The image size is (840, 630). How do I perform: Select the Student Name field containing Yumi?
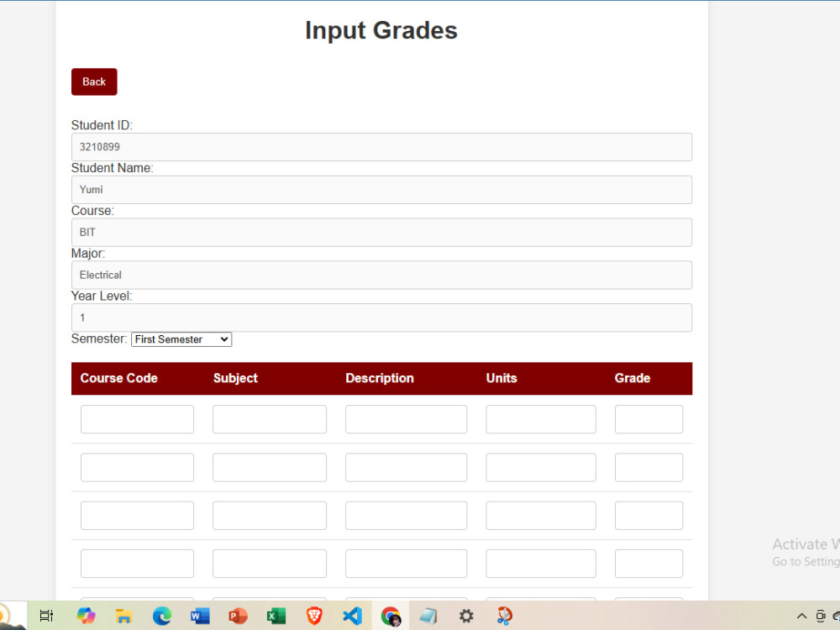click(381, 190)
